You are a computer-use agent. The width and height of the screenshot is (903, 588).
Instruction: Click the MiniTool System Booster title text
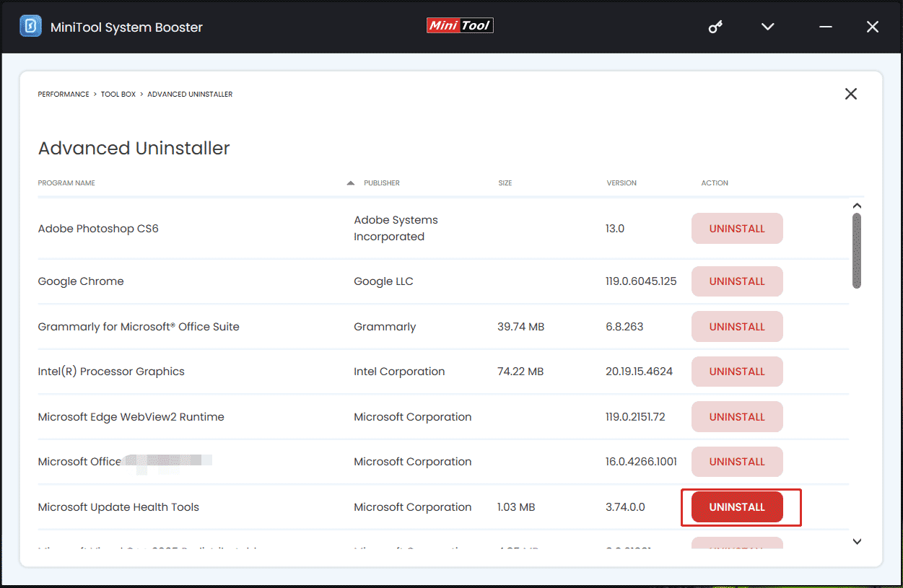pos(126,27)
